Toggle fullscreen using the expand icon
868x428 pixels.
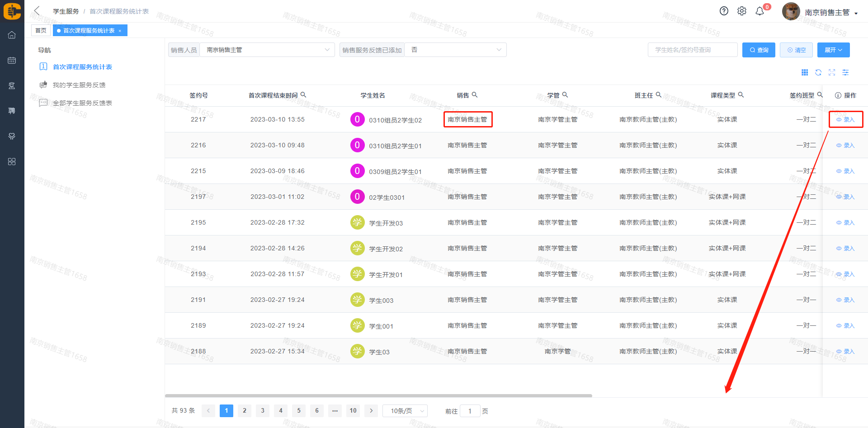coord(832,72)
